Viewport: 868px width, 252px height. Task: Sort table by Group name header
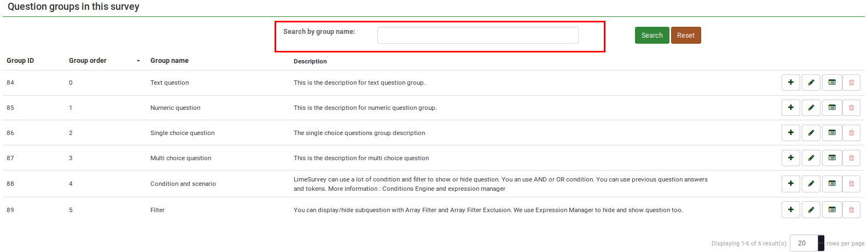[170, 61]
